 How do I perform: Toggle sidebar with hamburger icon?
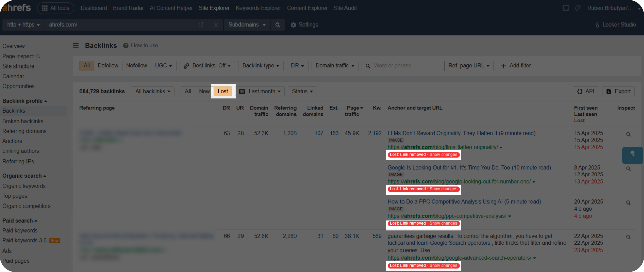(x=76, y=45)
